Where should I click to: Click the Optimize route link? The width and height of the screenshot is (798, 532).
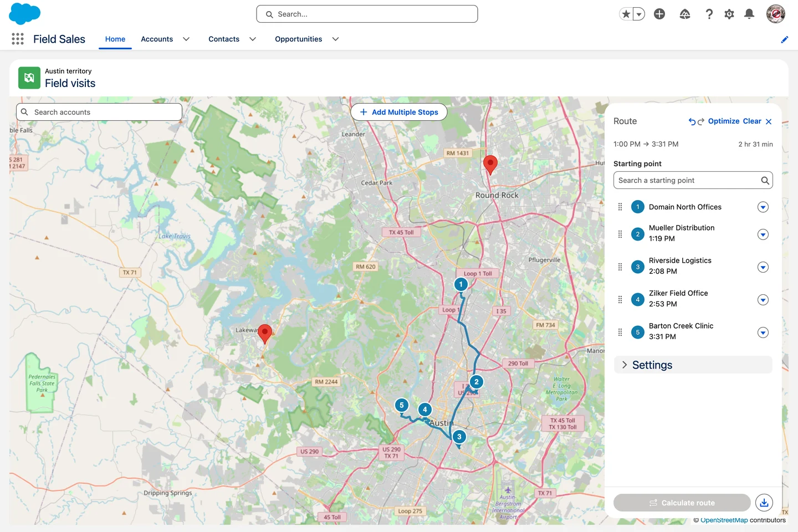tap(724, 121)
